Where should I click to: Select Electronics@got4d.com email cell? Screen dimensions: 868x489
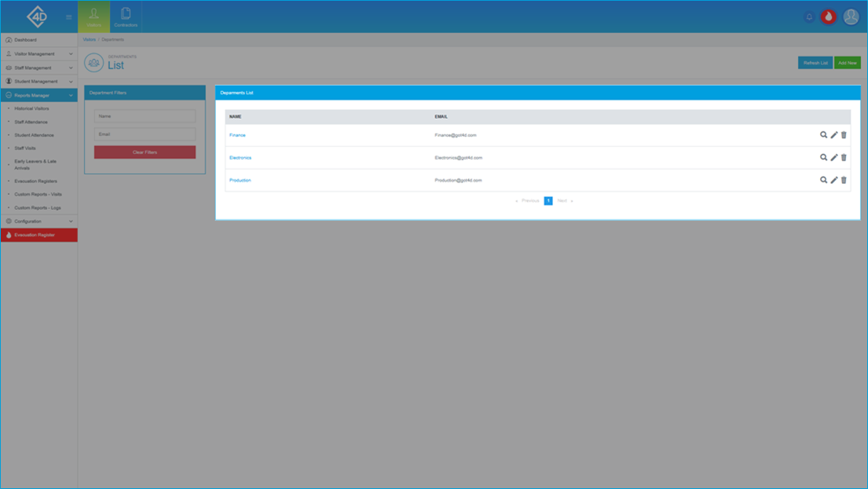coord(459,158)
